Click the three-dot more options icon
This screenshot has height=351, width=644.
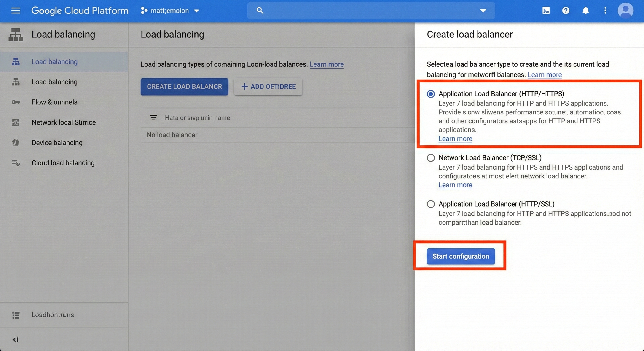click(605, 11)
